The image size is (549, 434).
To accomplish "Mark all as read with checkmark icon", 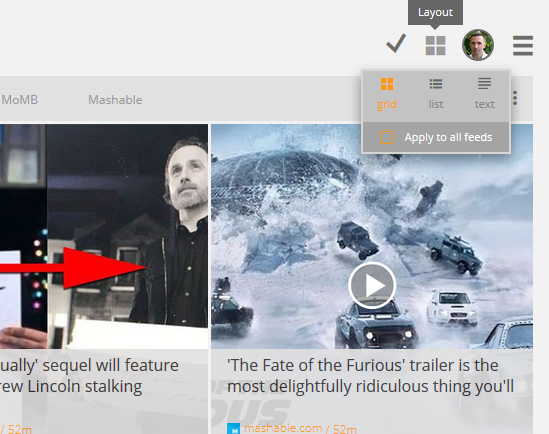I will click(x=396, y=44).
